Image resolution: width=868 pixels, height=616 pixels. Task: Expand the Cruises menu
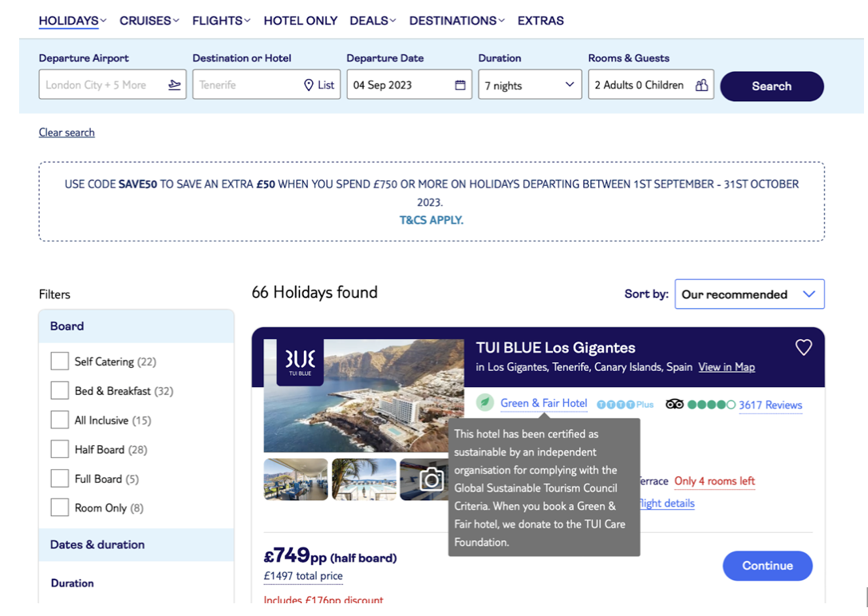click(x=149, y=21)
